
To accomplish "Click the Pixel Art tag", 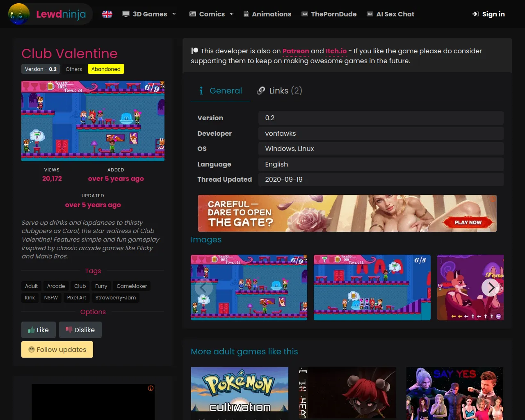I will coord(77,298).
